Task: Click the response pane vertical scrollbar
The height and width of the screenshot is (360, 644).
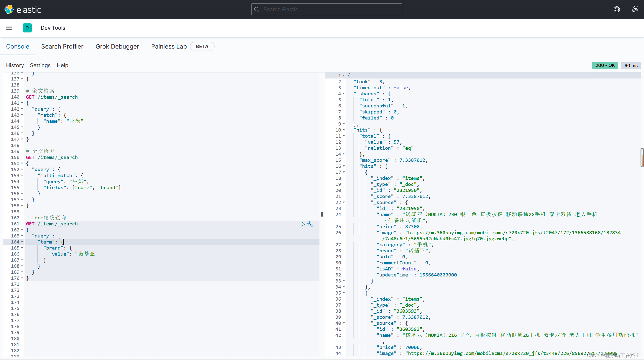Action: (642, 158)
